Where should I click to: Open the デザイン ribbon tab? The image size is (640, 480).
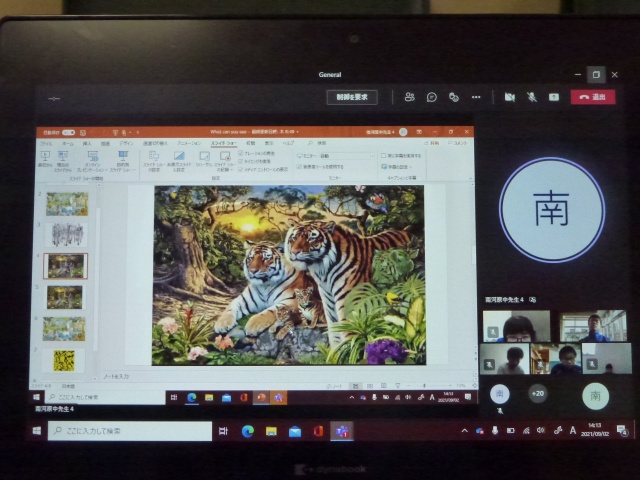click(126, 144)
